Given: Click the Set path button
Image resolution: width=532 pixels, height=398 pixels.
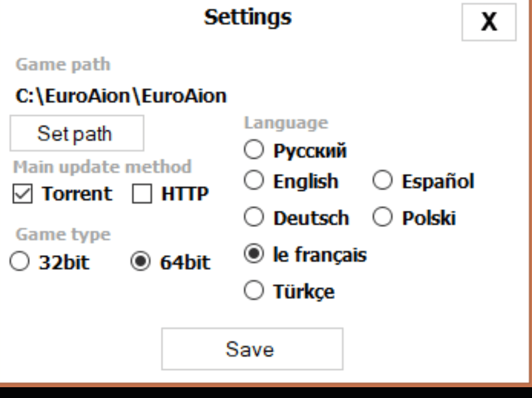Looking at the screenshot, I should point(77,134).
